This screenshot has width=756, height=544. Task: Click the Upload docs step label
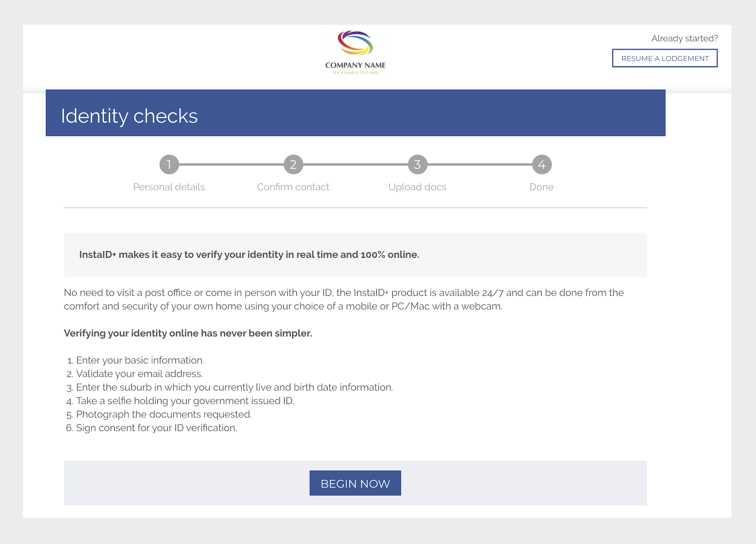(x=417, y=187)
